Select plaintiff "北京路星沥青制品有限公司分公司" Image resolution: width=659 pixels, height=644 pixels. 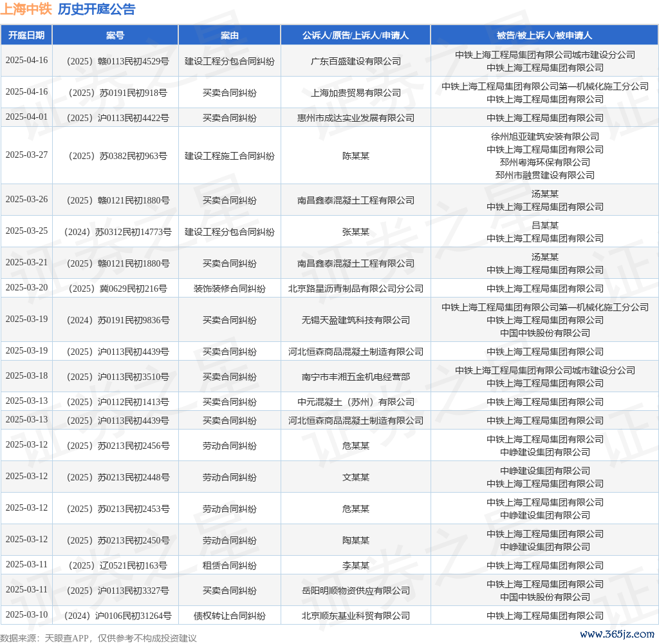(x=355, y=289)
